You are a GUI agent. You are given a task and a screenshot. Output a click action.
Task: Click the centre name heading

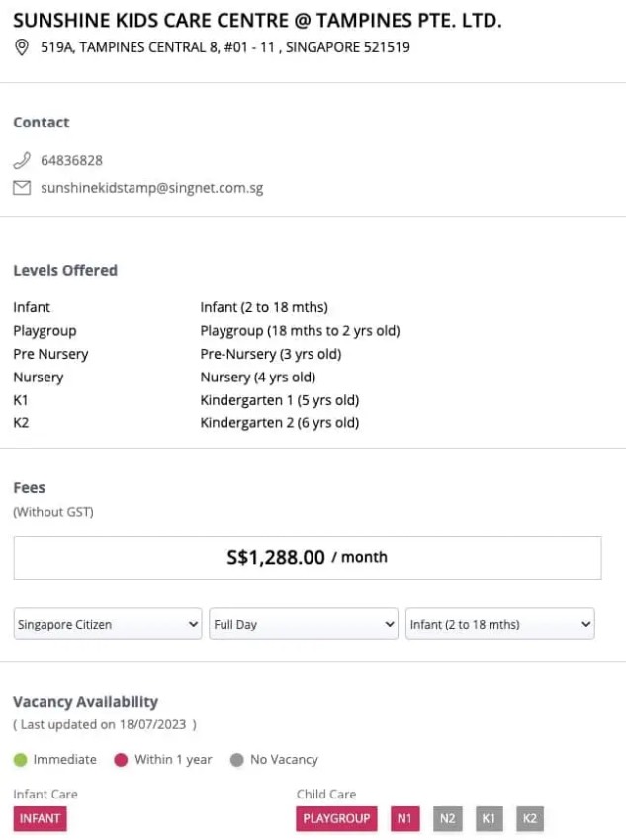pyautogui.click(x=258, y=21)
